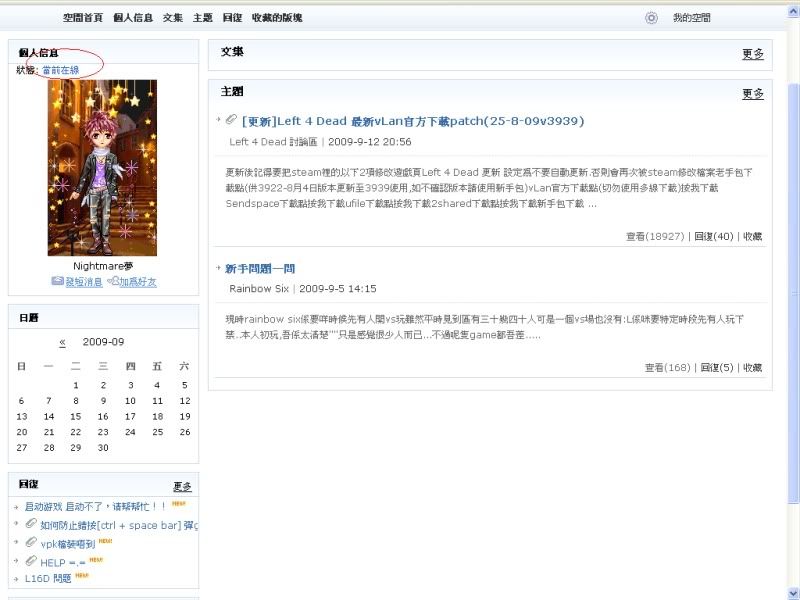Expand the 文集 section with 更多
The image size is (800, 600).
click(752, 54)
